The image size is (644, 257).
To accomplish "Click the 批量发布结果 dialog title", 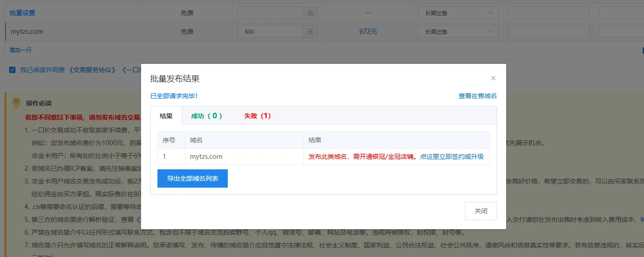I will pos(175,79).
